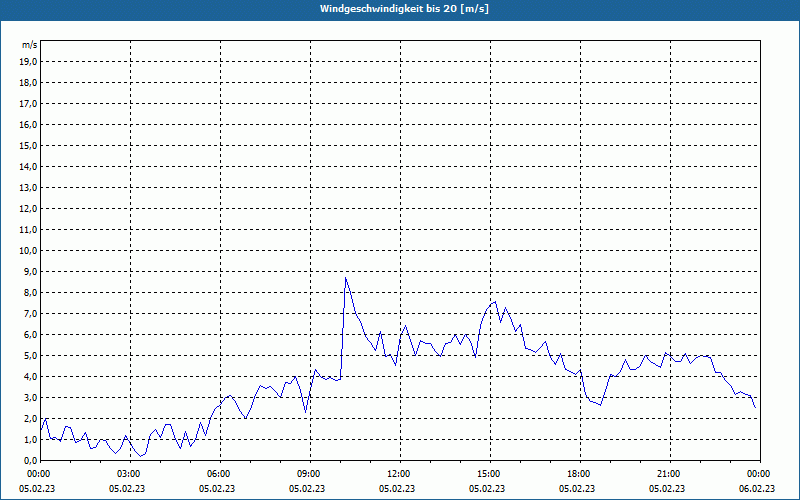Image resolution: width=800 pixels, height=500 pixels.
Task: Select the '1,0' y-axis label
Action: click(x=30, y=439)
